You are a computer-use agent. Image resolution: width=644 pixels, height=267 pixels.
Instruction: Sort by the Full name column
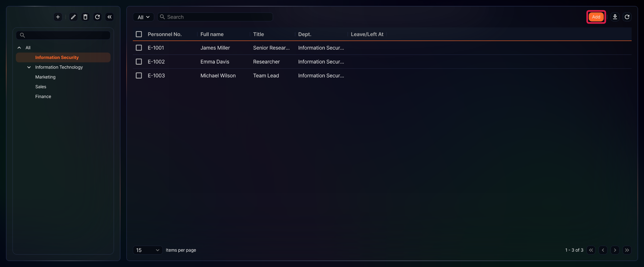pos(212,34)
